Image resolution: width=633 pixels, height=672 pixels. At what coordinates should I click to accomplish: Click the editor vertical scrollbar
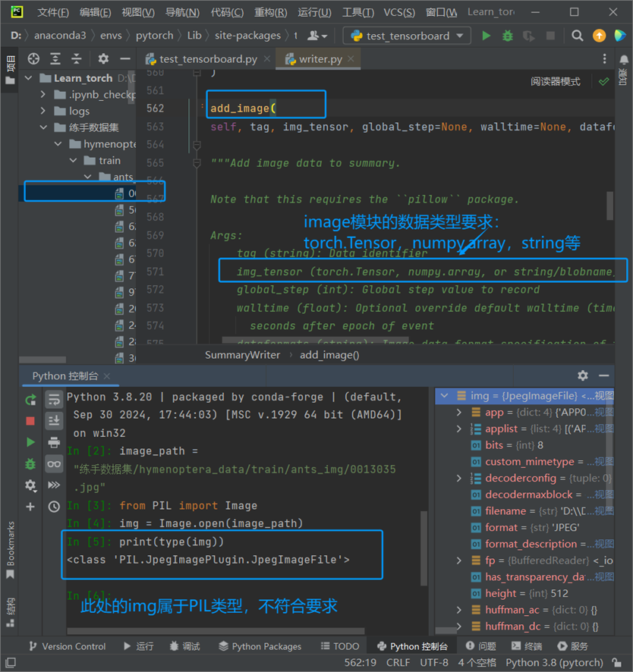(609, 205)
